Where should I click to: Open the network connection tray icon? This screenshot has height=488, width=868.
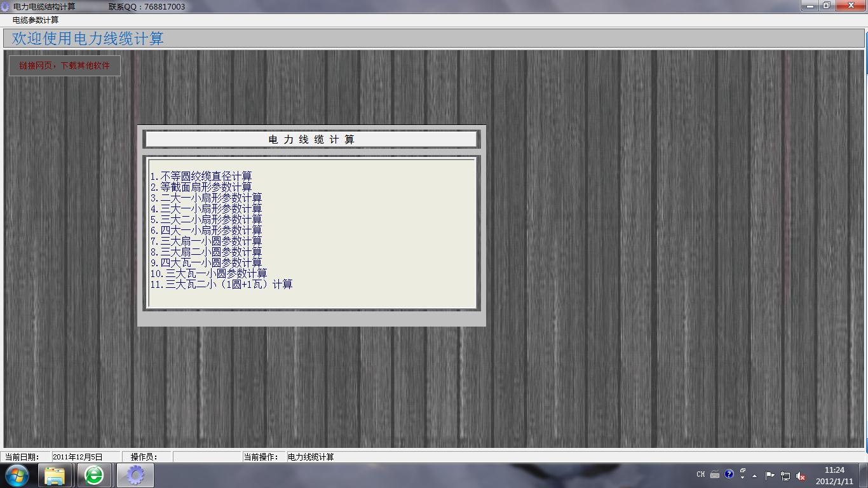click(x=785, y=476)
